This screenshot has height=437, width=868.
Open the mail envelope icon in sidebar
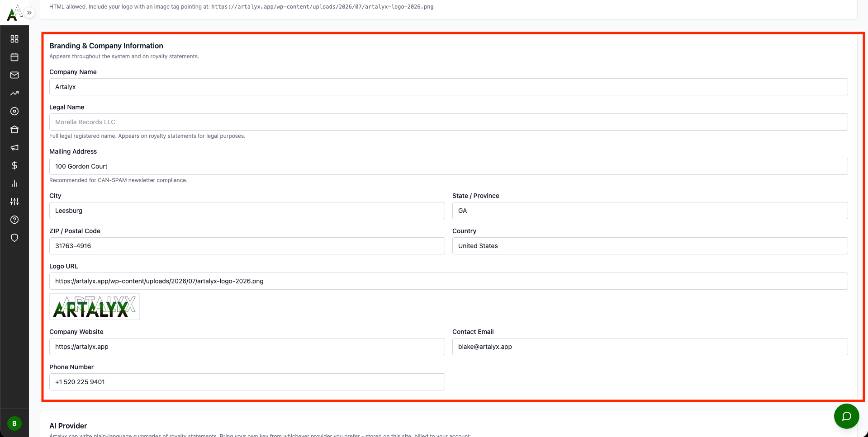point(14,75)
